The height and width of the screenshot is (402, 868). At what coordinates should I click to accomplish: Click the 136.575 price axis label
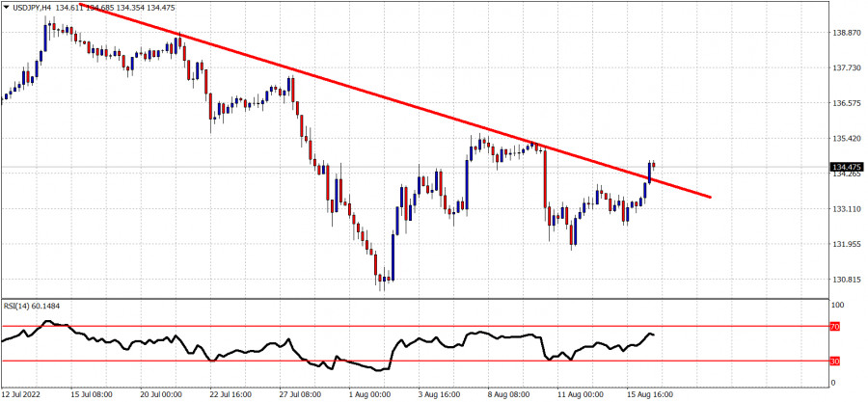pos(845,103)
